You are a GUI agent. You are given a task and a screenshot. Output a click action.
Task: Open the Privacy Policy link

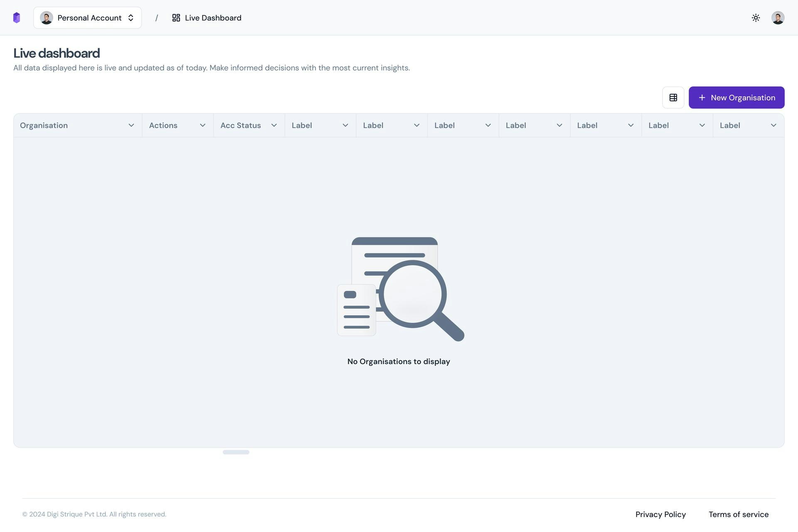point(660,514)
